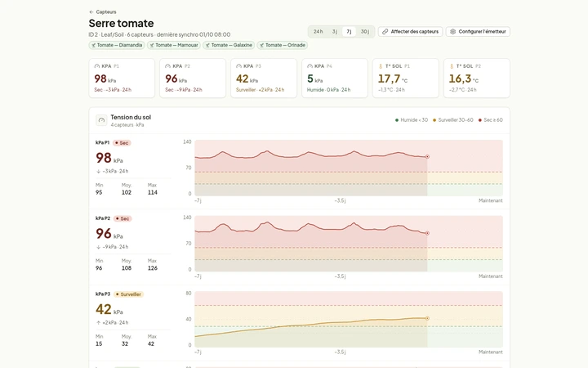Click the Serre tomate page title

(121, 23)
